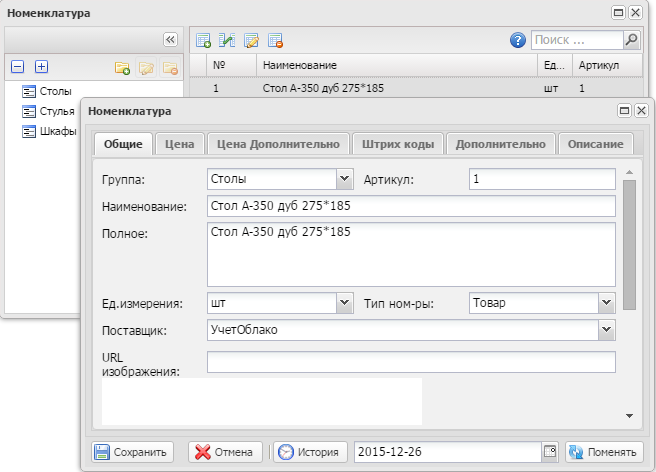This screenshot has height=472, width=656.
Task: Maximize the front Номенклатура dialog
Action: (624, 110)
